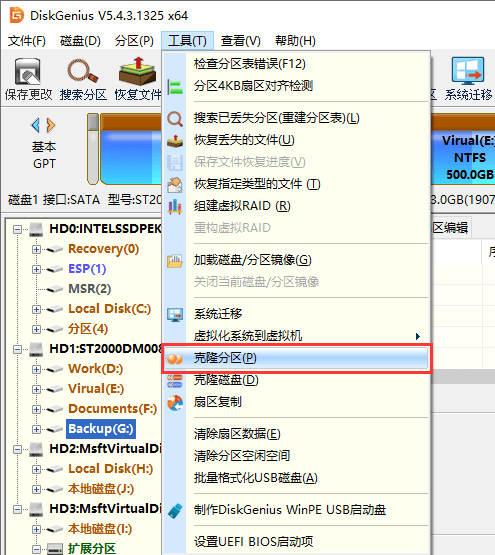This screenshot has width=495, height=555.
Task: Click the 恢复文件 toolbar icon
Action: tap(137, 79)
